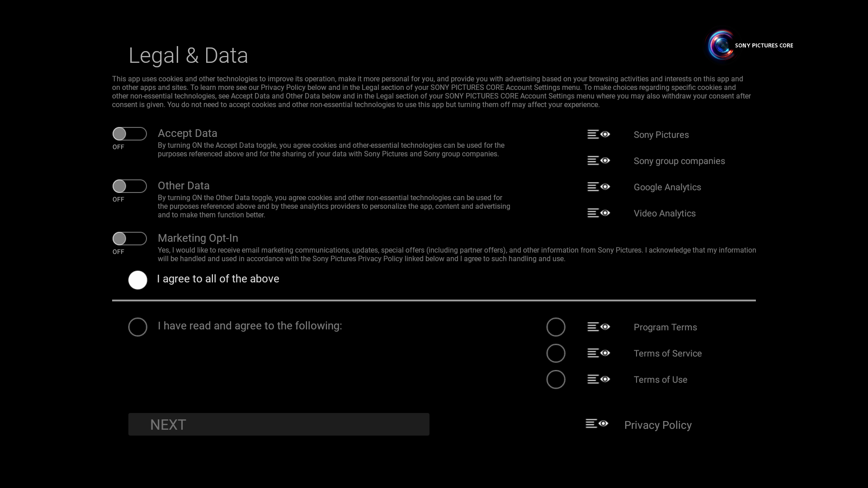The width and height of the screenshot is (868, 488).
Task: Click the Terms of Service read icon
Action: 599,353
